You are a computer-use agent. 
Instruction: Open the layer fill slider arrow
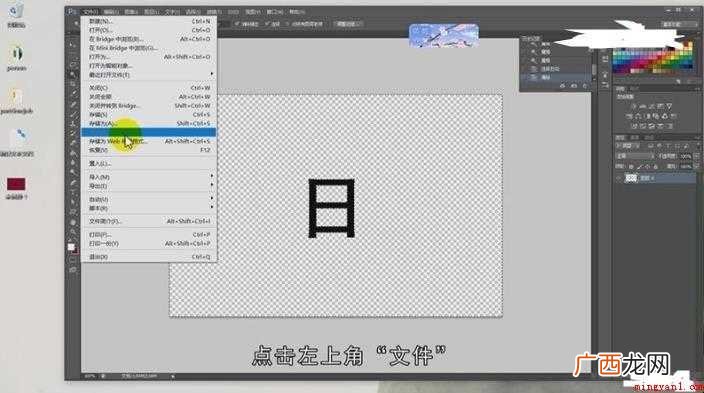pos(696,166)
